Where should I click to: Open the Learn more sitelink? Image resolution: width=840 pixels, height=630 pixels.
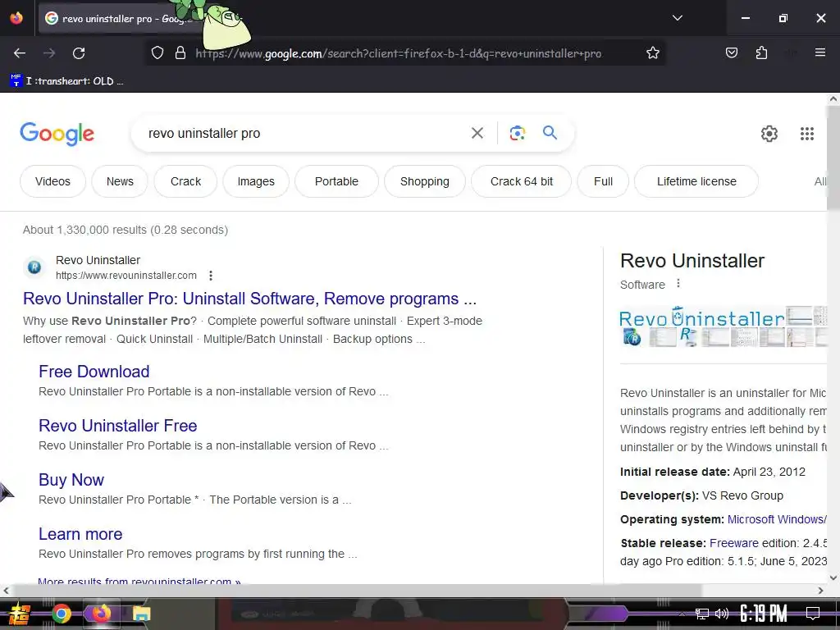[80, 533]
